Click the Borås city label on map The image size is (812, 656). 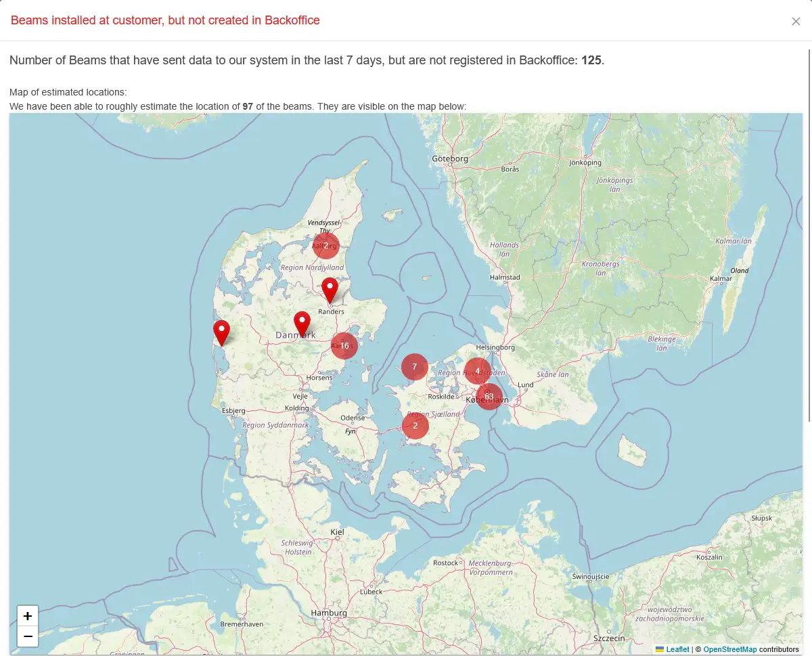point(510,169)
